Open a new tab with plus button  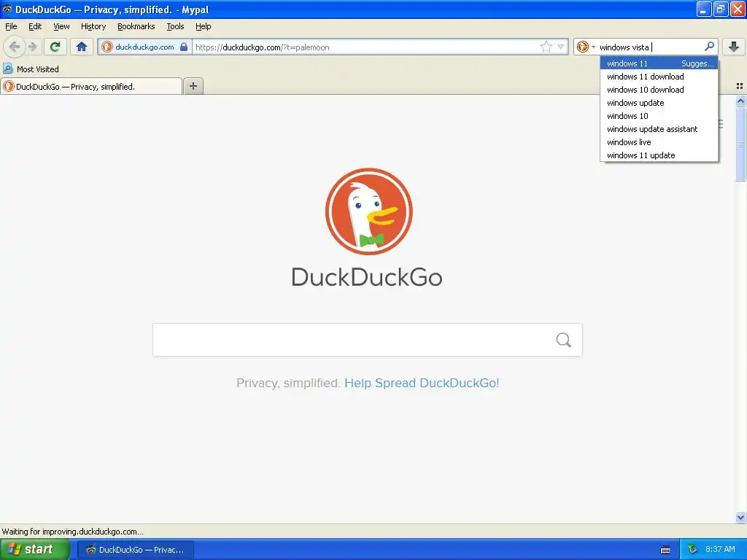coord(193,86)
